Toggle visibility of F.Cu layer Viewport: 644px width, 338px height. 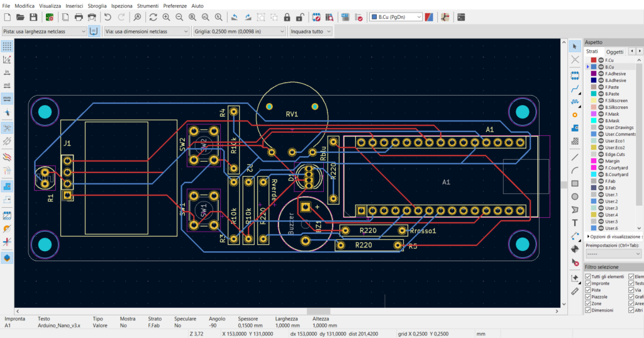click(601, 60)
